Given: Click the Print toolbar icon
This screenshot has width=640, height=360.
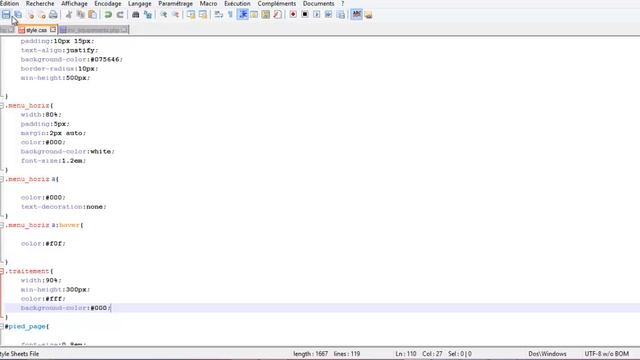Looking at the screenshot, I should click(53, 15).
